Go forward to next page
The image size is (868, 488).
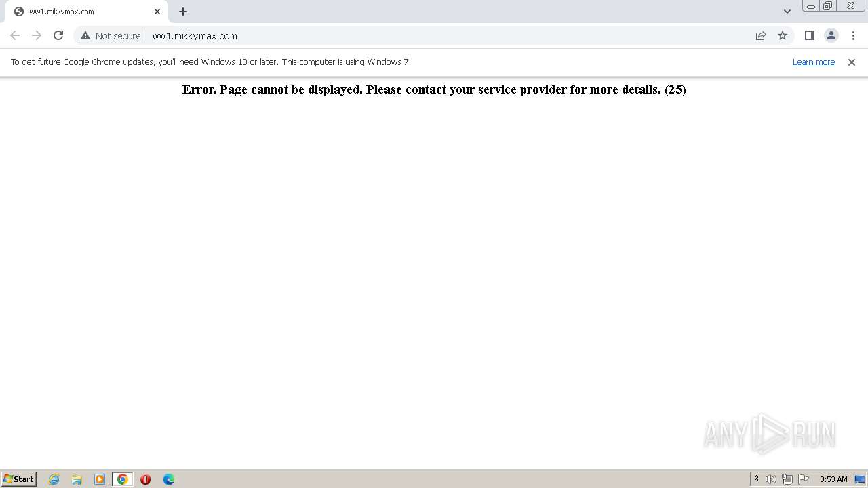[x=37, y=35]
